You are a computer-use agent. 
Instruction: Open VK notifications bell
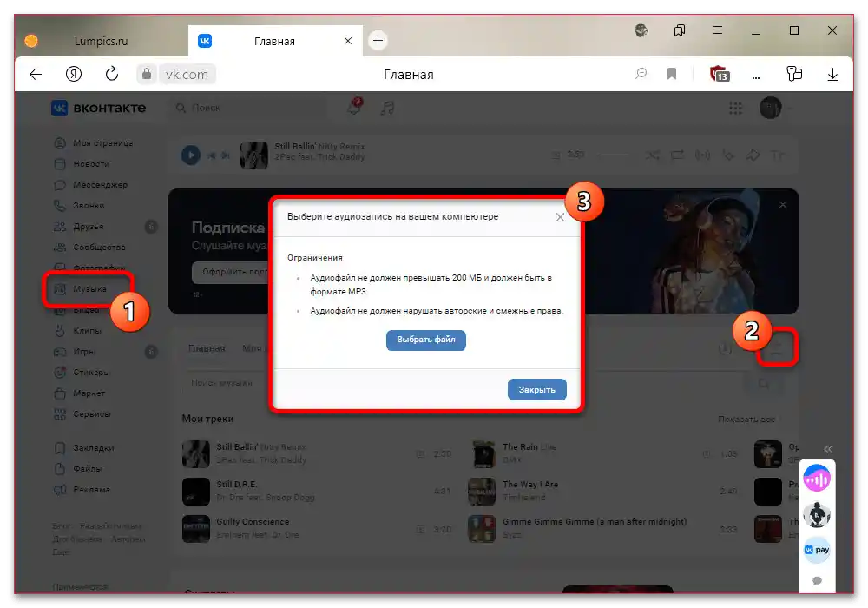354,107
